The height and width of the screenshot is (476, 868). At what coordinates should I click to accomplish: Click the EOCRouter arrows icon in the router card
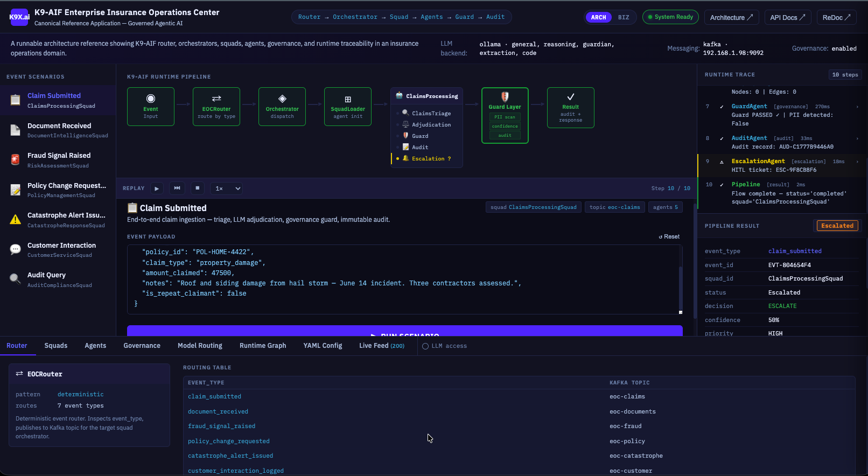click(19, 374)
